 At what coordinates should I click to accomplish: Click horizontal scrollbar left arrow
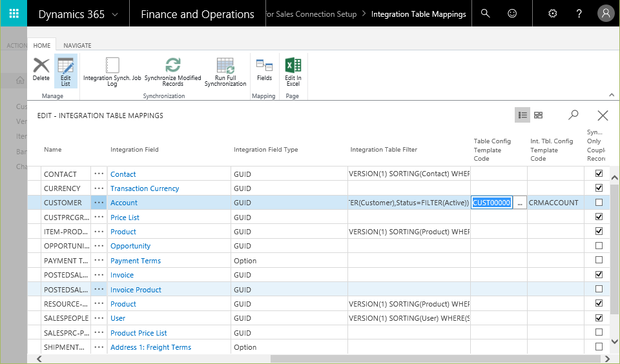[39, 359]
